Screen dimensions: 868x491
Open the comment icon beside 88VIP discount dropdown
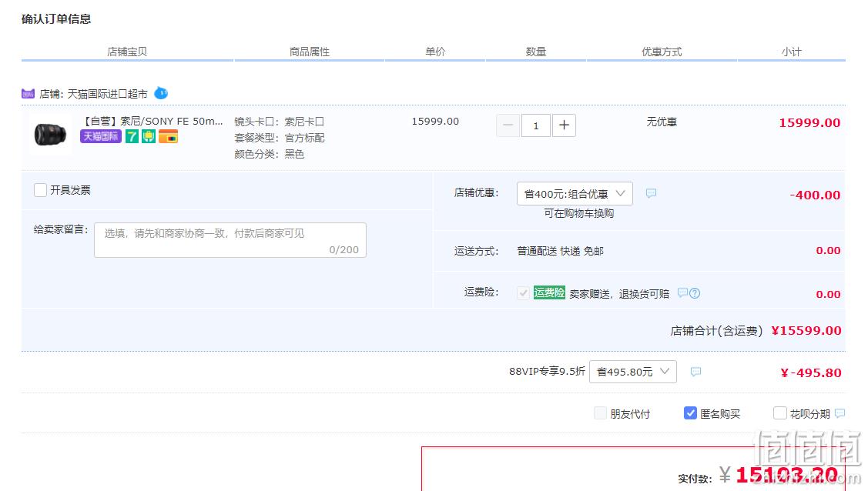(695, 372)
